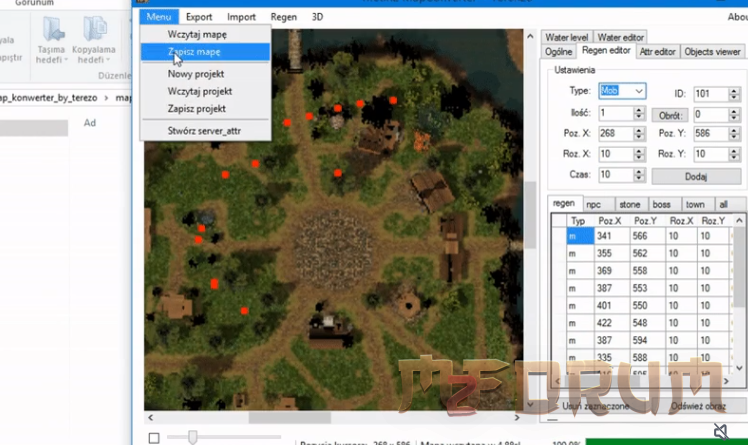
Task: Open the Import menu
Action: [241, 17]
